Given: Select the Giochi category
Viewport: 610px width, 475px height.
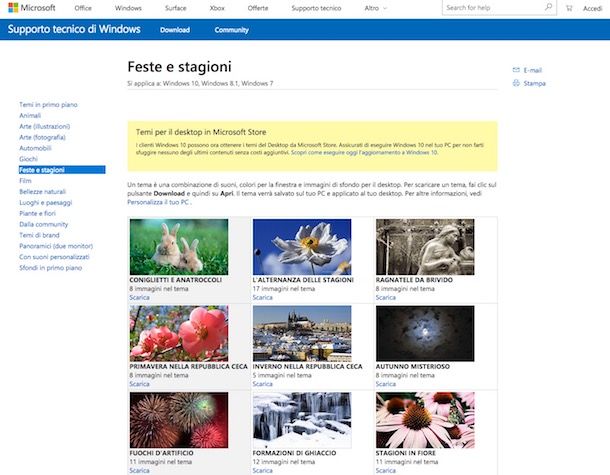Looking at the screenshot, I should tap(28, 159).
